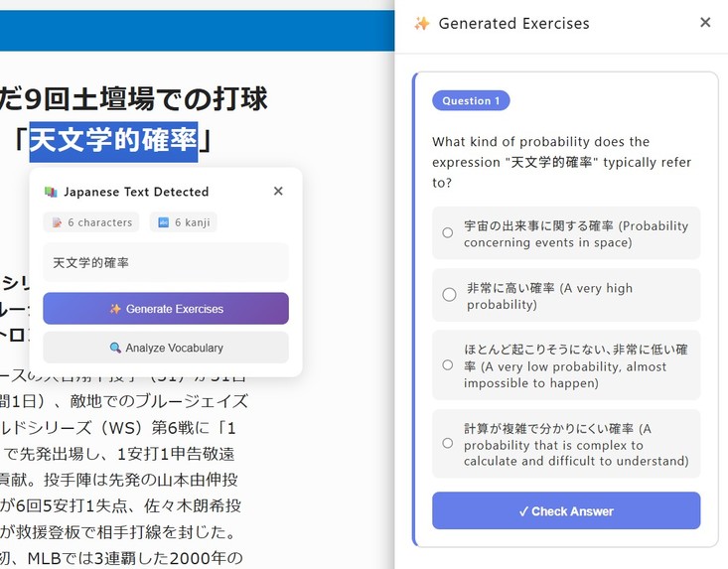
Task: Click the pencil icon in 6 characters badge
Action: tap(57, 222)
